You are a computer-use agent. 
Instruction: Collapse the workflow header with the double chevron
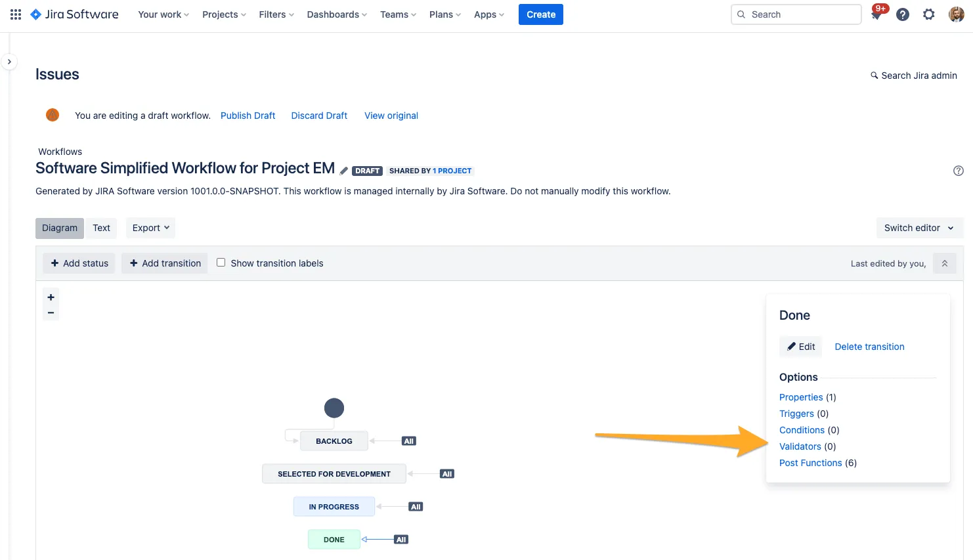click(x=944, y=263)
